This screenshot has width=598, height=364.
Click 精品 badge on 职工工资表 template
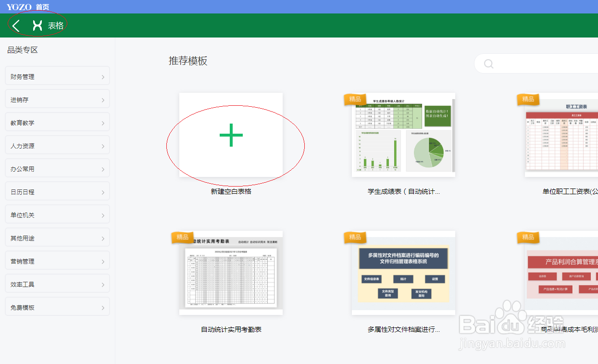(528, 99)
